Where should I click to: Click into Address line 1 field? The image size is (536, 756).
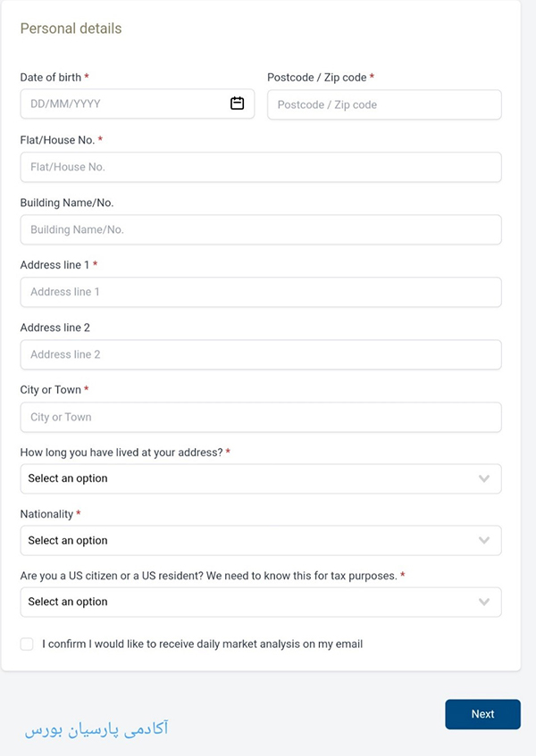pyautogui.click(x=260, y=292)
